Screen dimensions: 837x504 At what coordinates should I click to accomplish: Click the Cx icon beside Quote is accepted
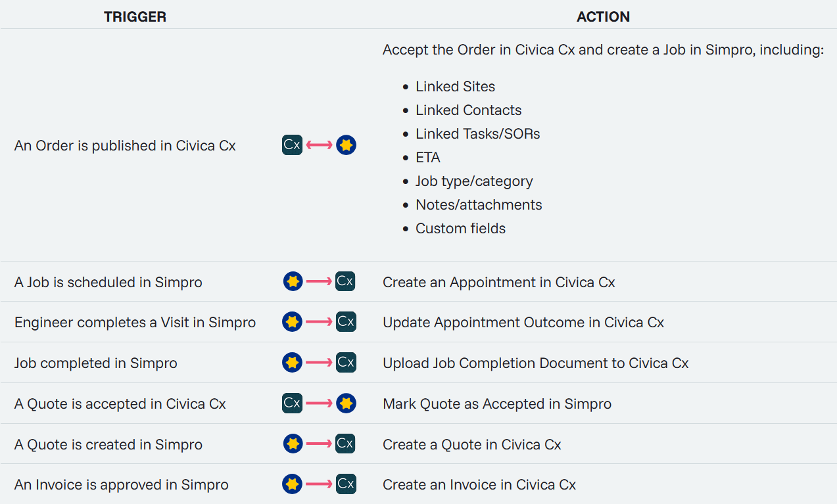pos(292,403)
